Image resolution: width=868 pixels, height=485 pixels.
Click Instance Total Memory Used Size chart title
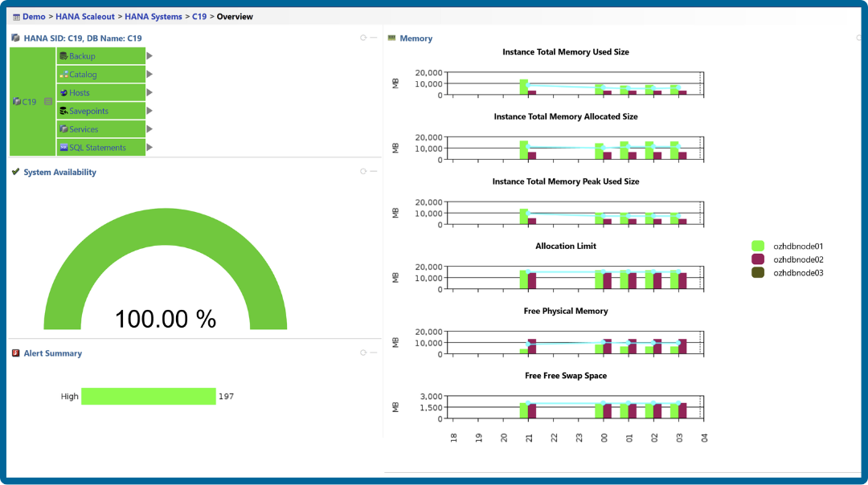566,52
